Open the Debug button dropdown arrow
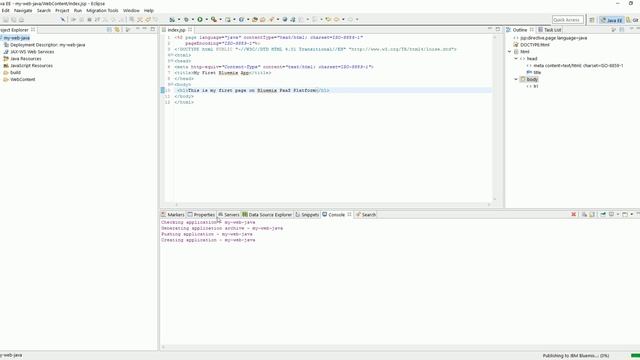This screenshot has width=640, height=360. point(193,20)
